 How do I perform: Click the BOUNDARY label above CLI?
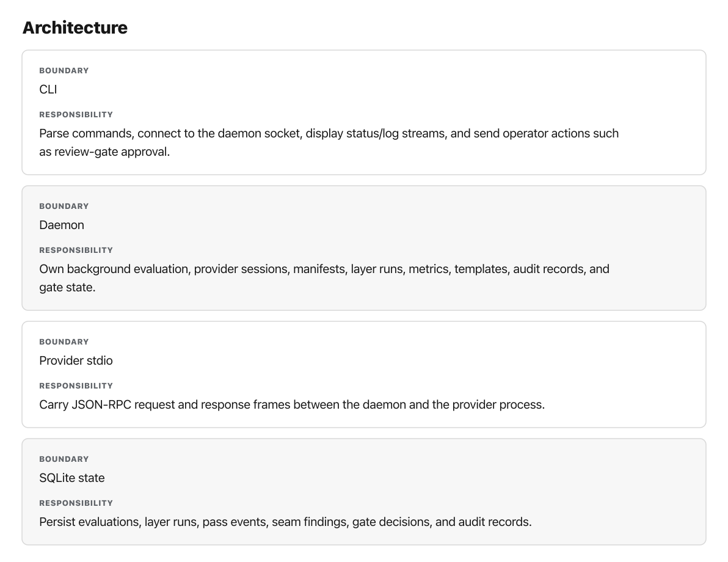click(x=64, y=71)
